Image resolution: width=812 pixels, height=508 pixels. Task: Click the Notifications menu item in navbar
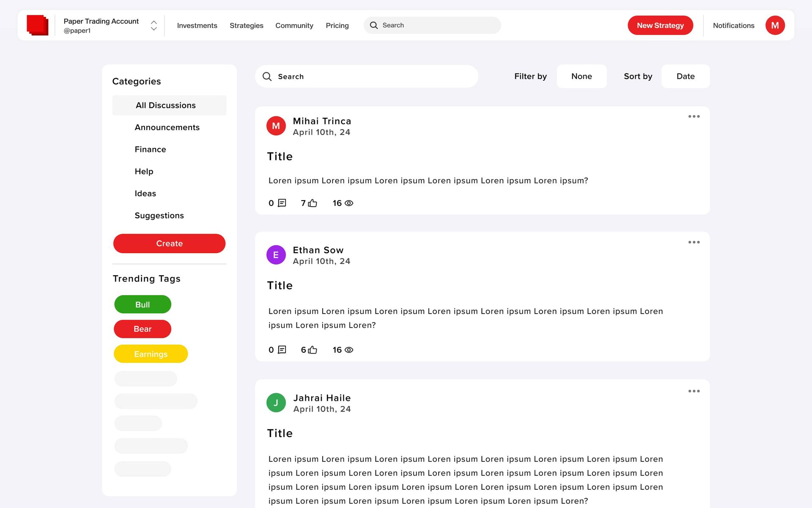tap(733, 25)
